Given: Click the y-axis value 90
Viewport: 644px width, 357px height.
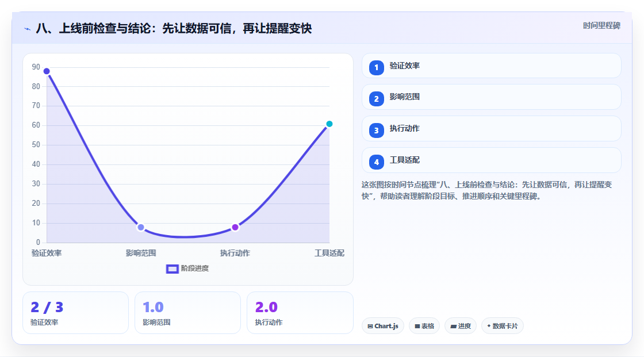Looking at the screenshot, I should (x=36, y=67).
